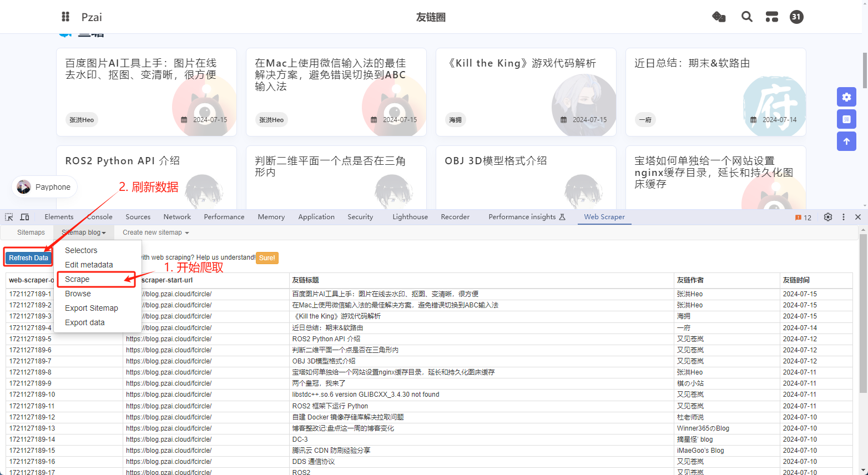Close the DevTools panel
Viewport: 868px width, 475px height.
pos(858,217)
